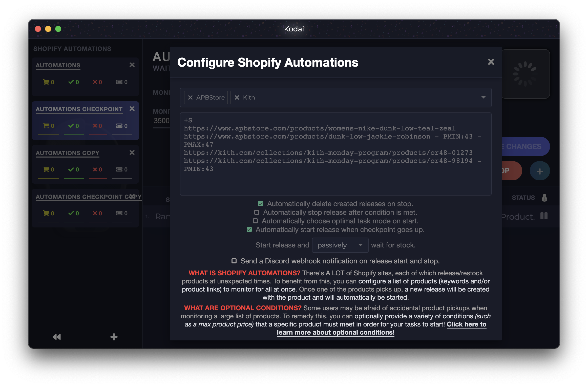
Task: Click carted count icon in AUTOMATIONS COPY
Action: (x=48, y=169)
